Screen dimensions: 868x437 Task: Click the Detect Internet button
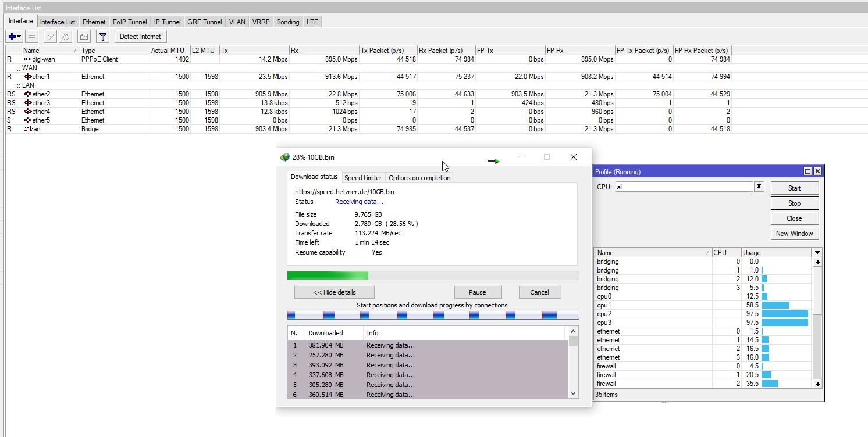click(x=140, y=37)
